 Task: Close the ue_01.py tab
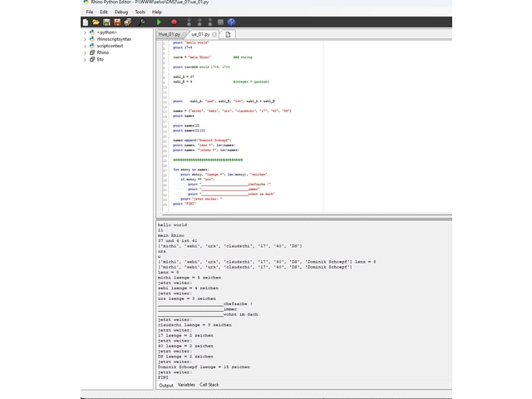(x=214, y=34)
